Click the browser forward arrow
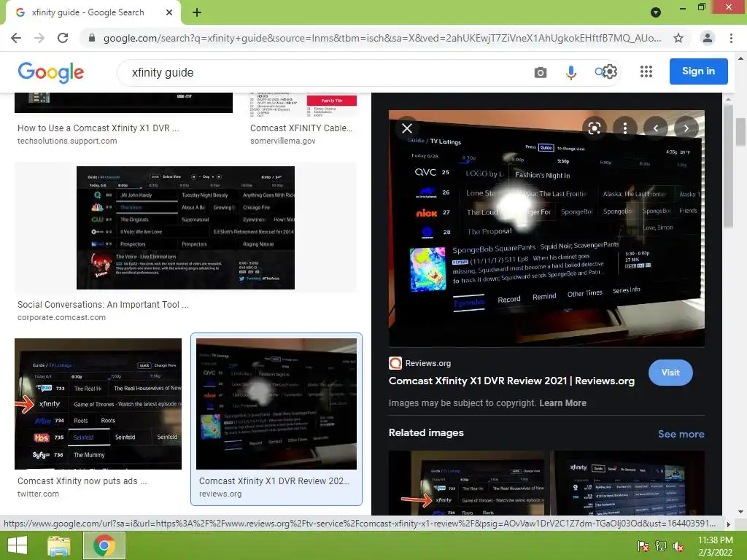Image resolution: width=747 pixels, height=560 pixels. [x=39, y=38]
